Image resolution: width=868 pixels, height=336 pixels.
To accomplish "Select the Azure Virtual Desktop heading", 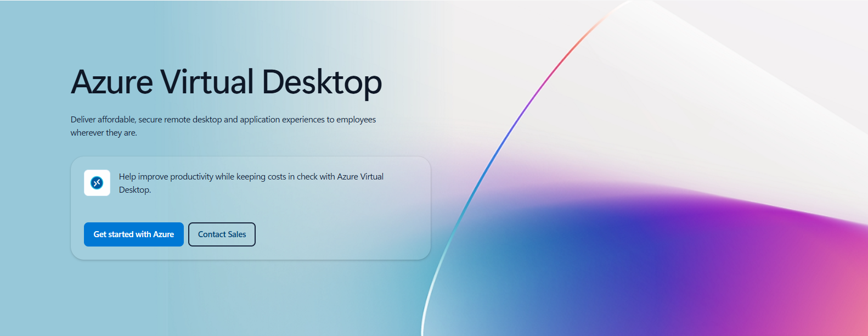I will (x=226, y=82).
